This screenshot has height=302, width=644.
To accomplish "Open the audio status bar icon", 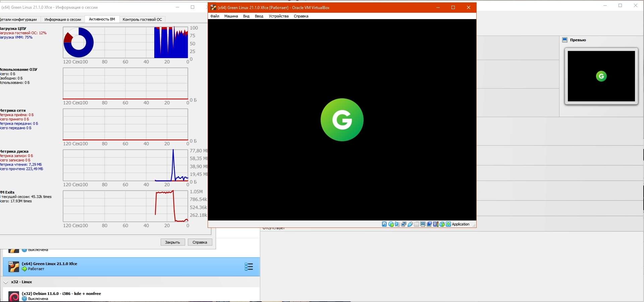I will (x=397, y=224).
